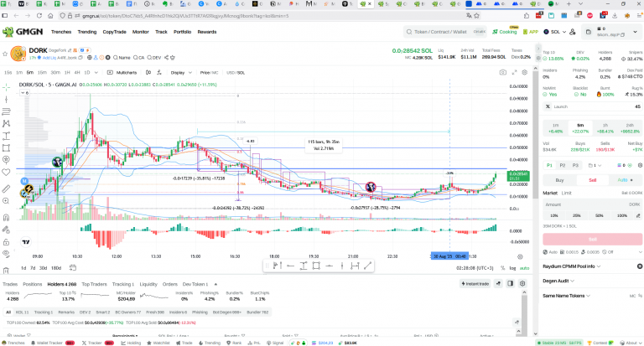This screenshot has height=346, width=644.
Task: Open the SOL chain selector dropdown
Action: (555, 32)
